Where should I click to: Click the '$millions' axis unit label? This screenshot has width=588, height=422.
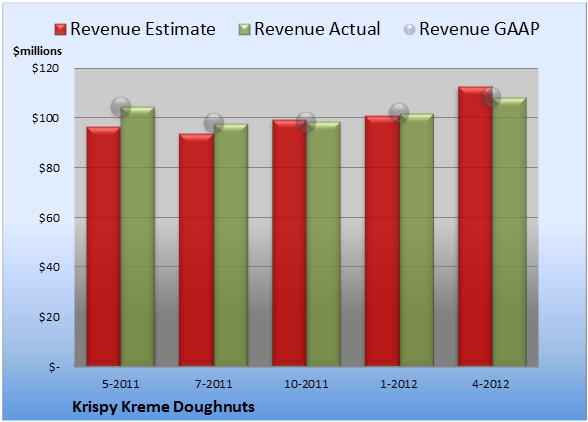[37, 51]
